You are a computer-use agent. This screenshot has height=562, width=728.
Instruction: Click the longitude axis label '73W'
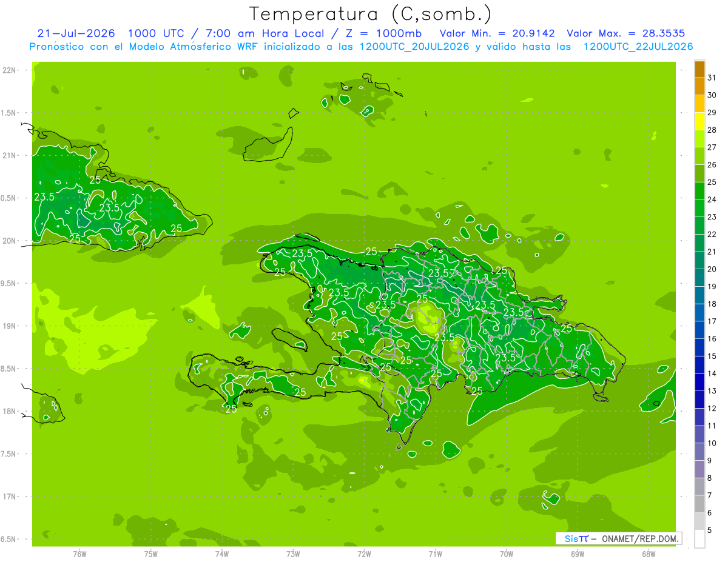(293, 554)
